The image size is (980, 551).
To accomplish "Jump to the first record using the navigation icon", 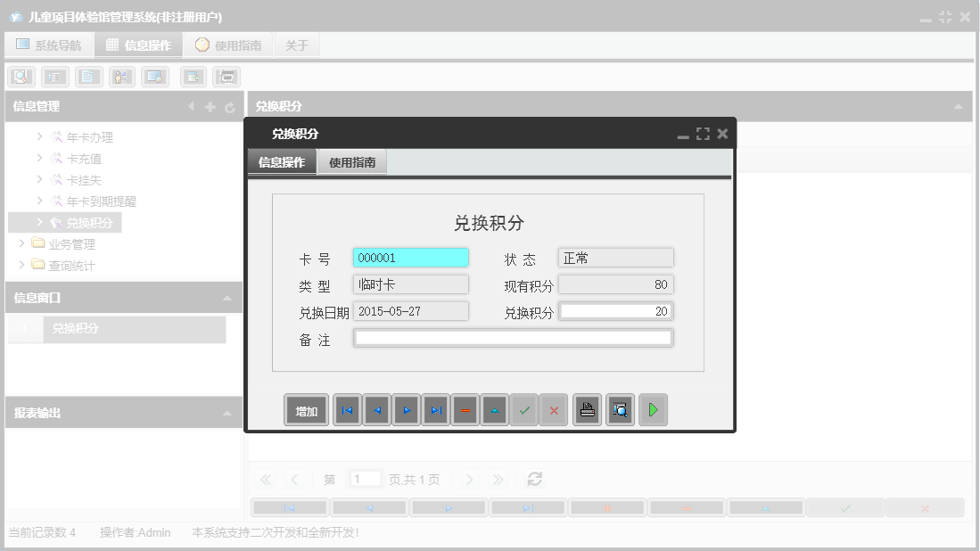I will click(x=347, y=409).
